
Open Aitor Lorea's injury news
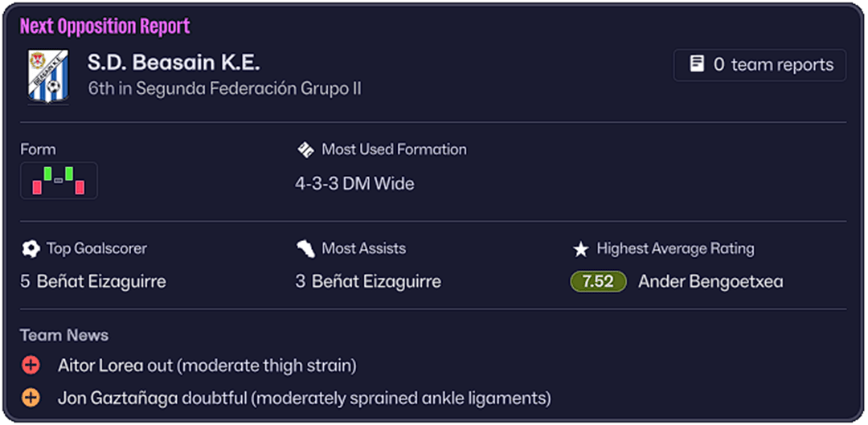coord(207,366)
